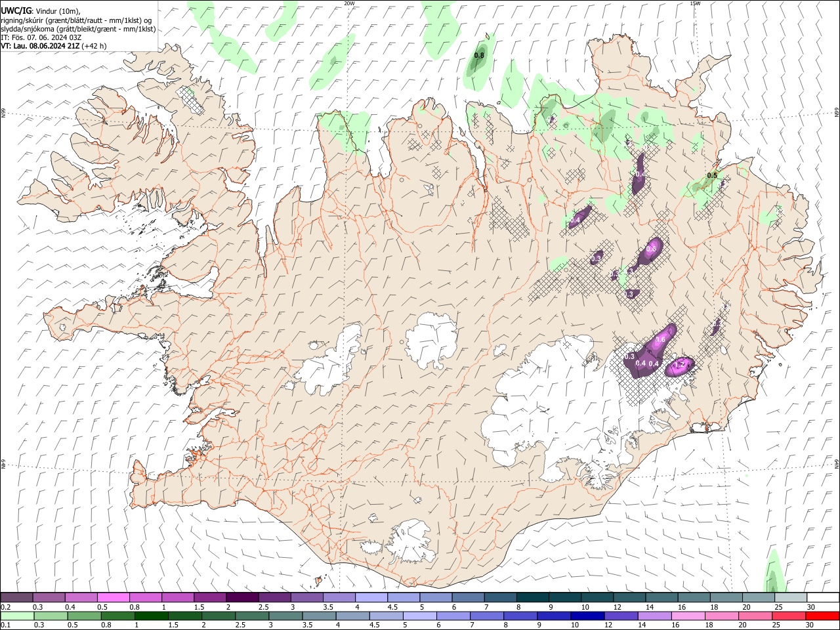Select the deep blue 10 swatch in lower legend
Image resolution: width=840 pixels, height=630 pixels.
click(587, 616)
